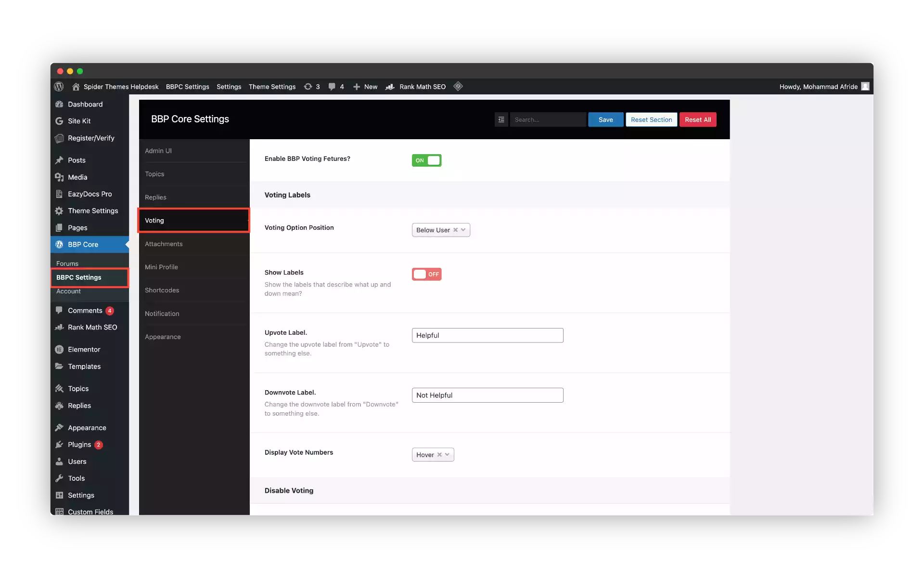The width and height of the screenshot is (924, 578).
Task: Click the WordPress logo in the admin bar
Action: (x=59, y=87)
